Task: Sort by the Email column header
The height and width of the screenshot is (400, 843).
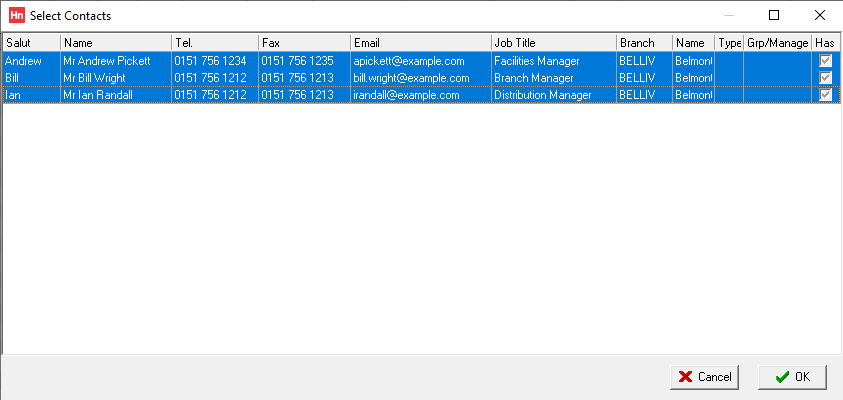Action: click(421, 43)
